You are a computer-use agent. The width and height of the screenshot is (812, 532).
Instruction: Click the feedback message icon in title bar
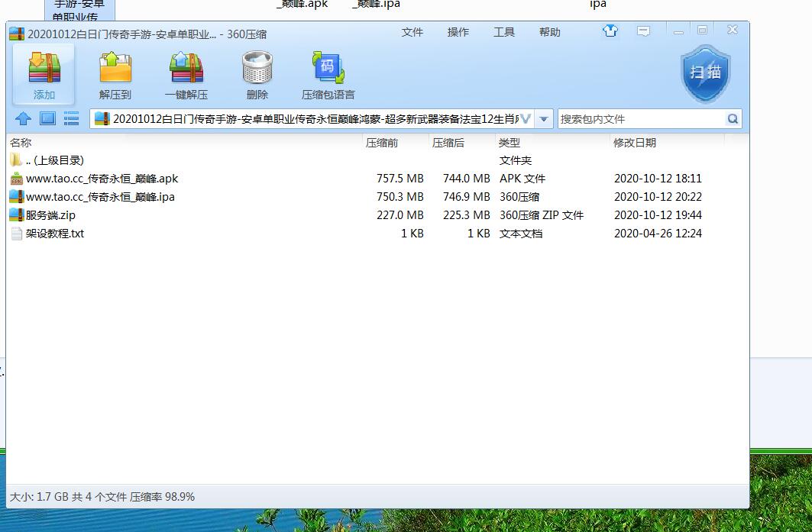[643, 31]
